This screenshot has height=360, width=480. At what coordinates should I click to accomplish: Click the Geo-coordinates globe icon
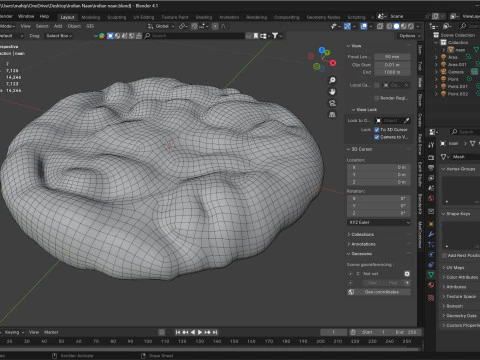click(351, 292)
